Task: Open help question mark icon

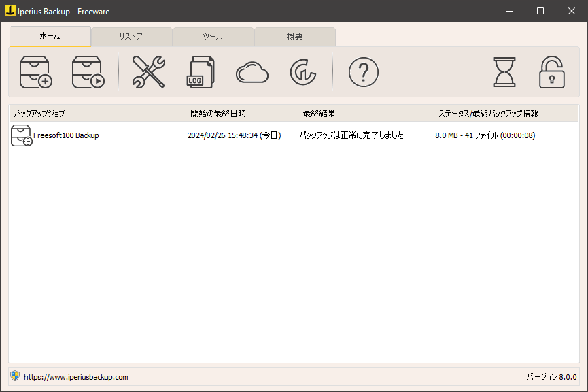Action: pos(364,72)
